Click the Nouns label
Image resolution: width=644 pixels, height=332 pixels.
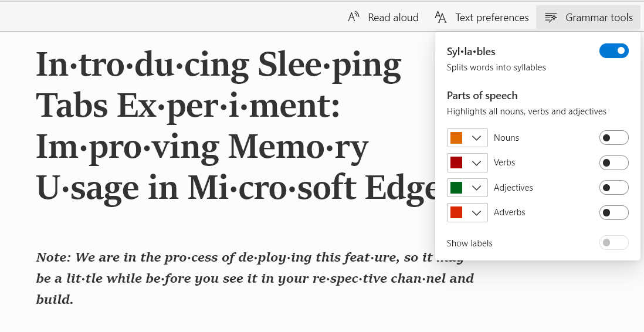(506, 138)
